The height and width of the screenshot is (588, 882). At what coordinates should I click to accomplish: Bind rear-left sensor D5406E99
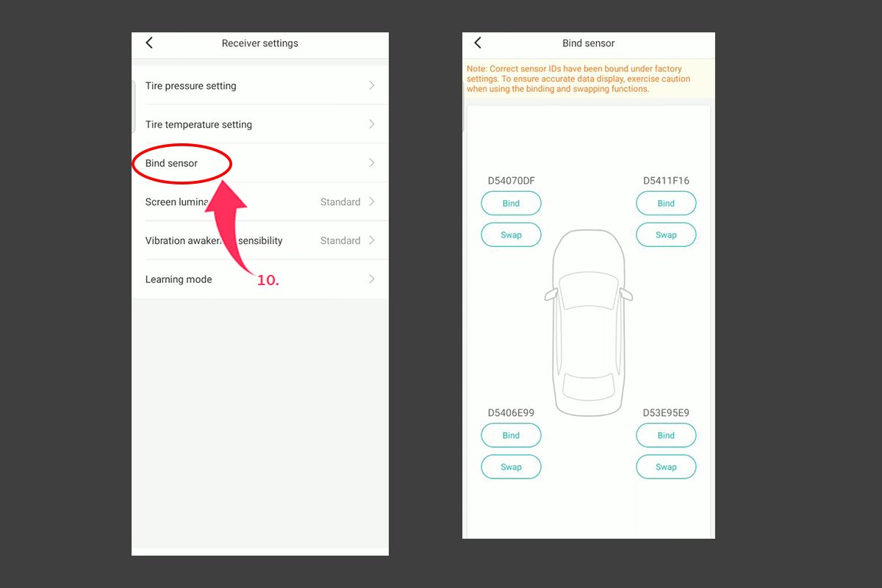pyautogui.click(x=511, y=436)
